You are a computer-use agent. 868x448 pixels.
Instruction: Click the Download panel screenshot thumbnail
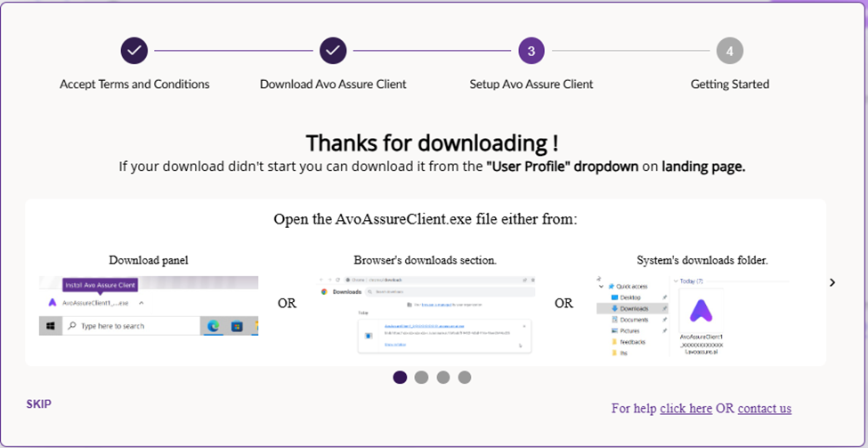[149, 305]
